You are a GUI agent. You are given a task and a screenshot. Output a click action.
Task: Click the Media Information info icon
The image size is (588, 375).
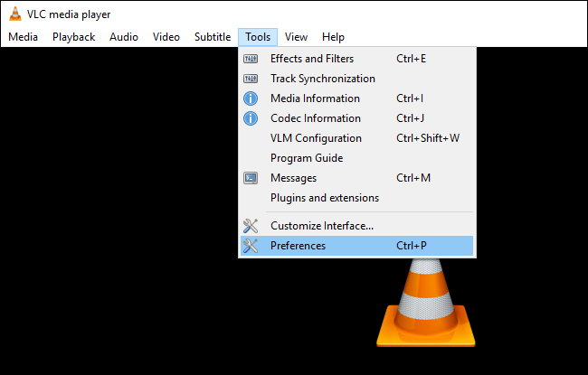tap(251, 98)
